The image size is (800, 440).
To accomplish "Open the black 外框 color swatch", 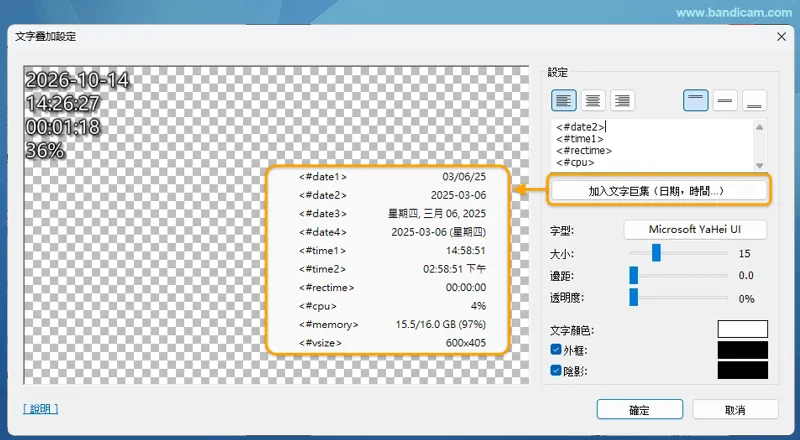I will coord(742,350).
